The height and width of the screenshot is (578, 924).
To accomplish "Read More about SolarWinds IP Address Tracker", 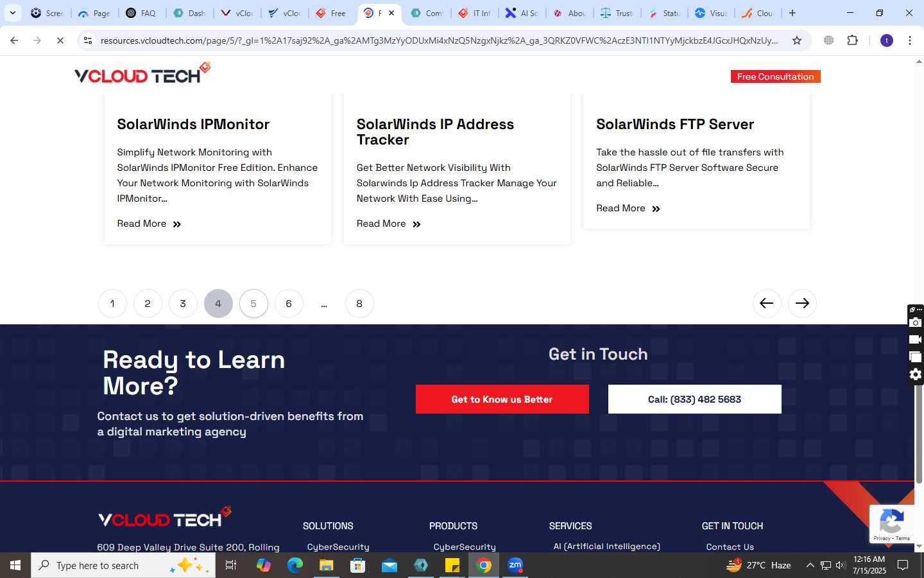I will [389, 223].
